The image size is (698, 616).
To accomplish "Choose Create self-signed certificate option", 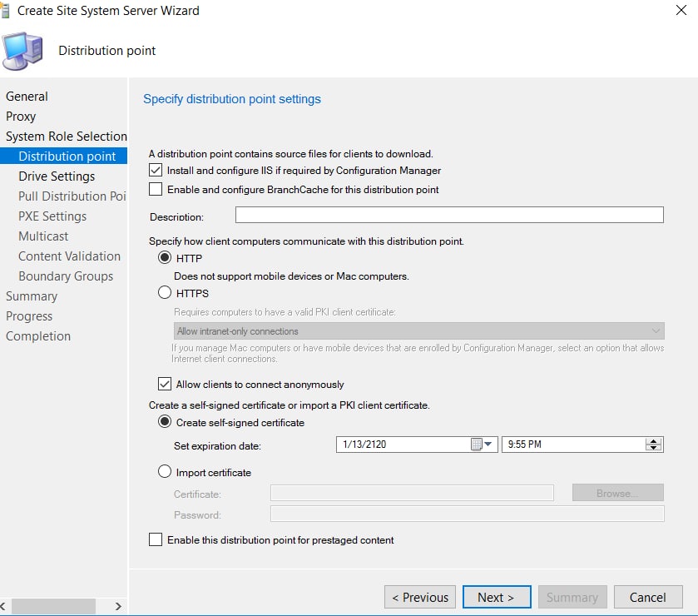I will [165, 422].
